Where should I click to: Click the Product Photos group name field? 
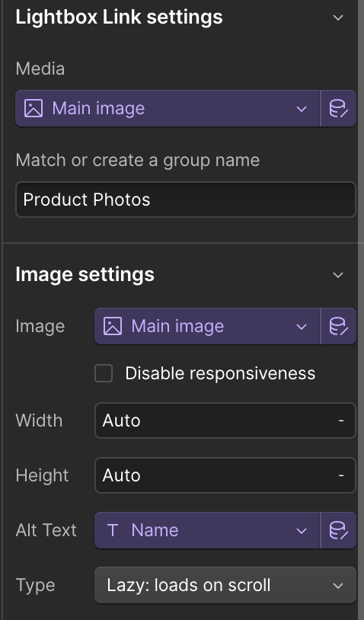click(186, 200)
